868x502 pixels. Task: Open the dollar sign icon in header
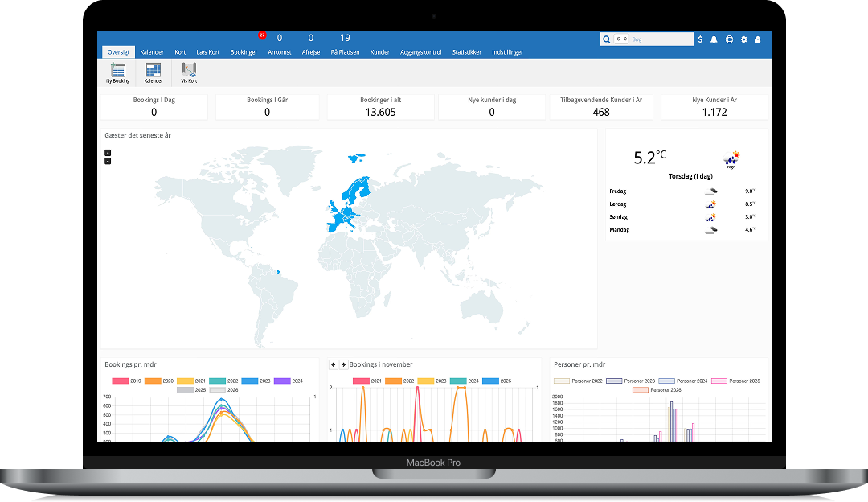(700, 39)
